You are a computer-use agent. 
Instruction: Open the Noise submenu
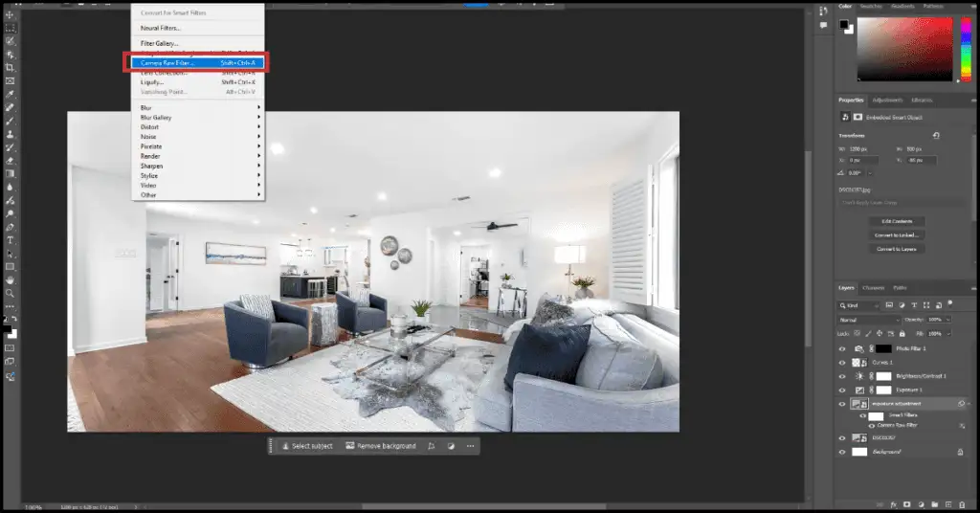(x=197, y=137)
